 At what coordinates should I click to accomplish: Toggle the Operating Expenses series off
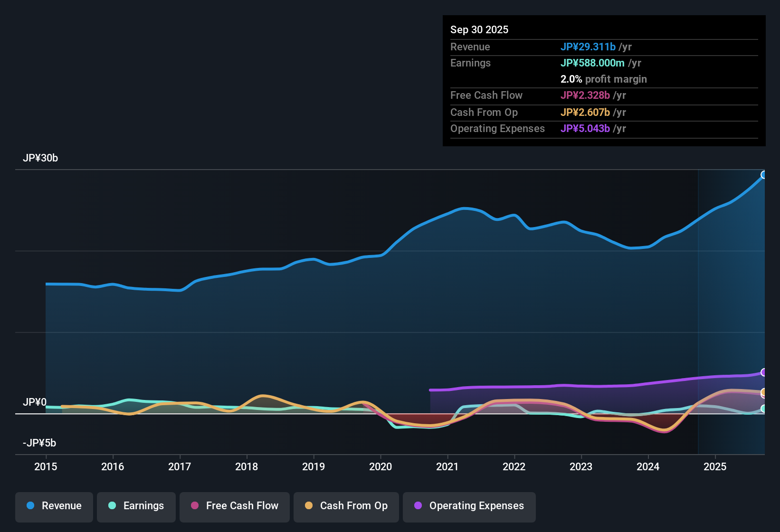tap(469, 506)
